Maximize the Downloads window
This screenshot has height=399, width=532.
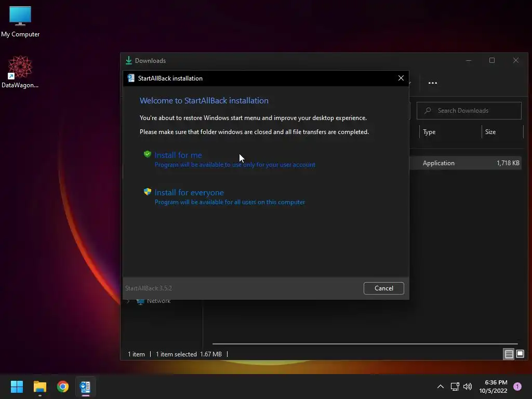(x=491, y=60)
